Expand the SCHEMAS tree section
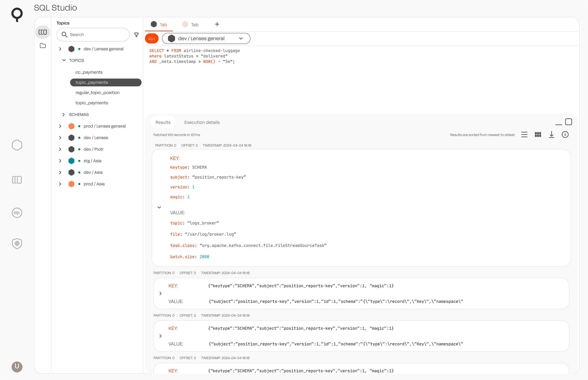588x380 pixels. pos(64,114)
